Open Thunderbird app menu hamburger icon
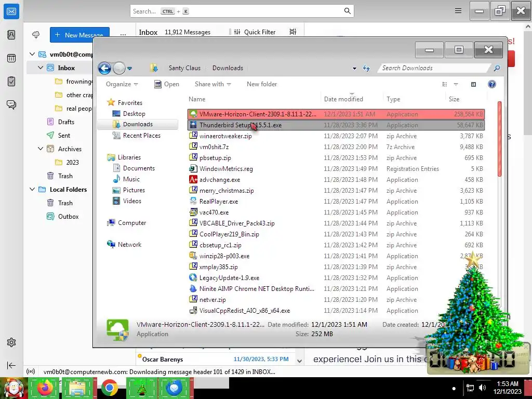Viewport: 532px width, 399px height. (458, 11)
